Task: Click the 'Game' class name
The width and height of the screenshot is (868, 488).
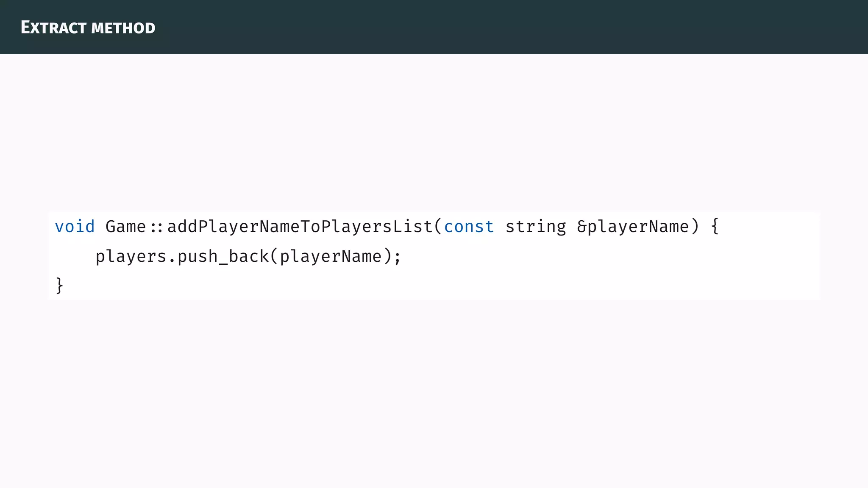Action: [125, 227]
